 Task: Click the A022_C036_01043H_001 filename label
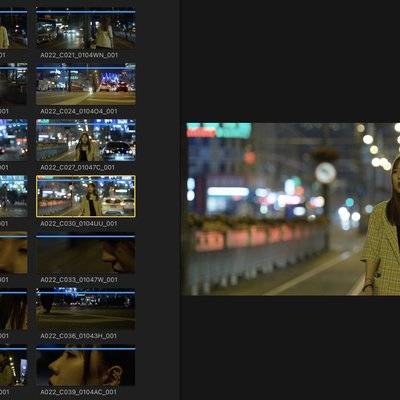pos(79,336)
